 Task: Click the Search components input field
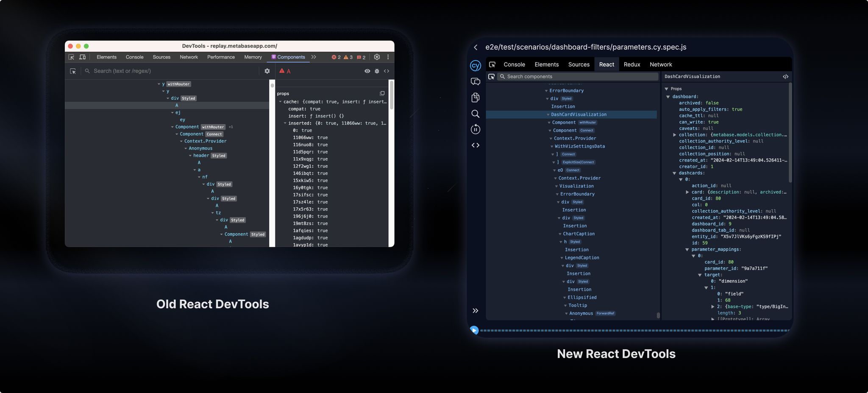click(x=578, y=77)
